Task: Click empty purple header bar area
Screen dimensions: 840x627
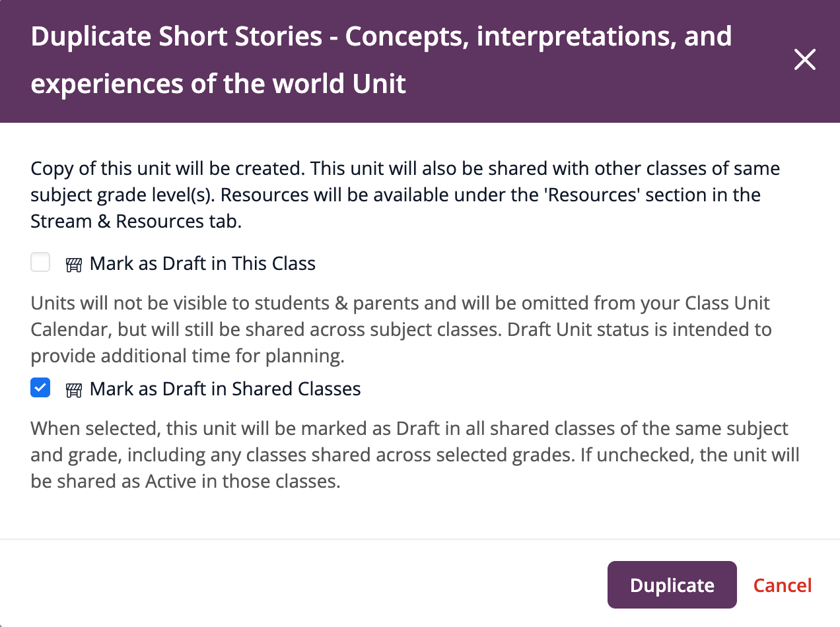Action: click(594, 92)
